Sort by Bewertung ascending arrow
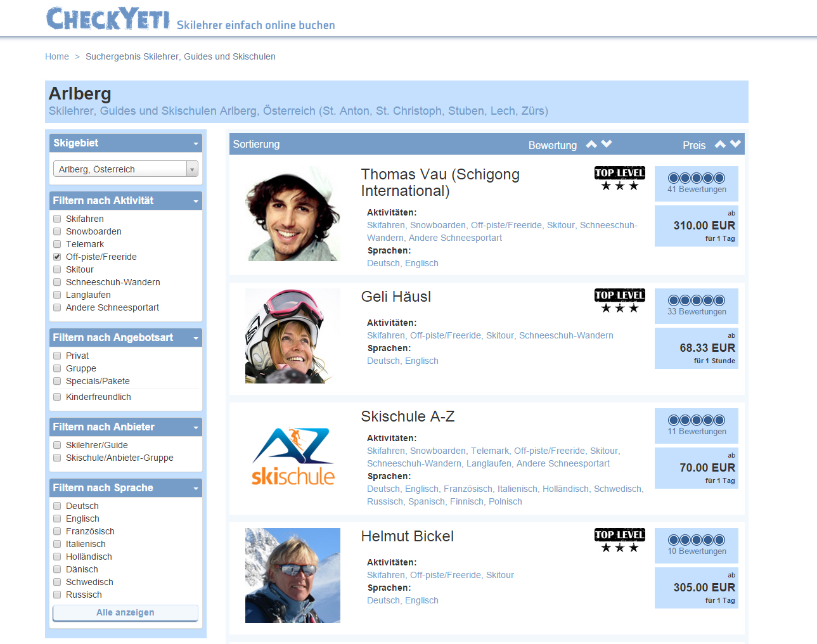 [591, 145]
